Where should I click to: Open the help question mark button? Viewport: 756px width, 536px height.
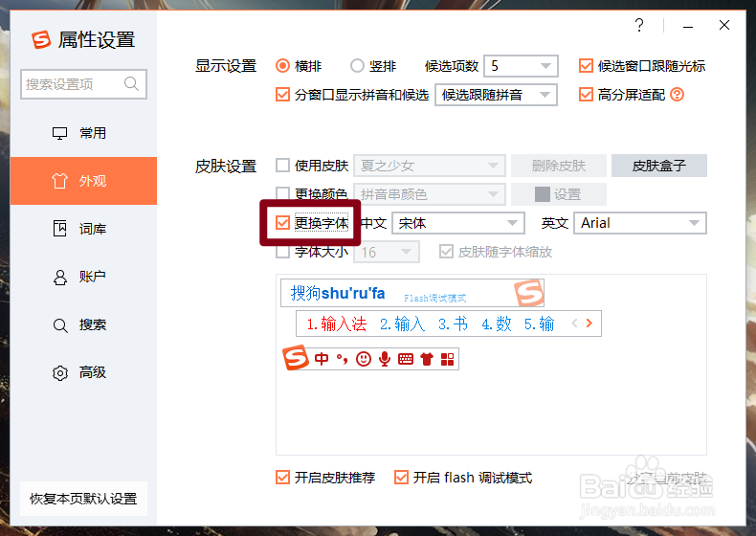coord(639,25)
